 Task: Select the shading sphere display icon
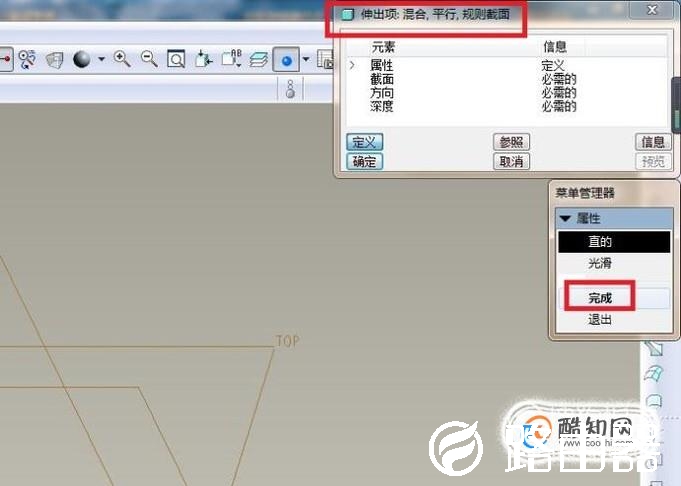tap(82, 59)
